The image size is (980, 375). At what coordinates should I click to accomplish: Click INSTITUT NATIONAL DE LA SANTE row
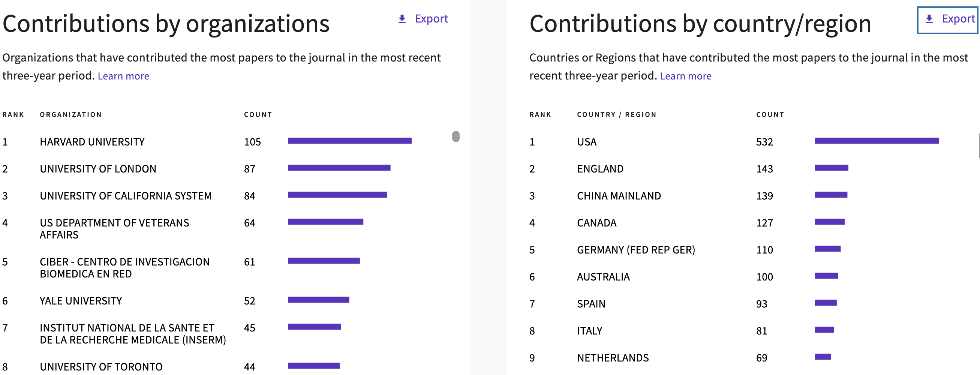point(133,334)
